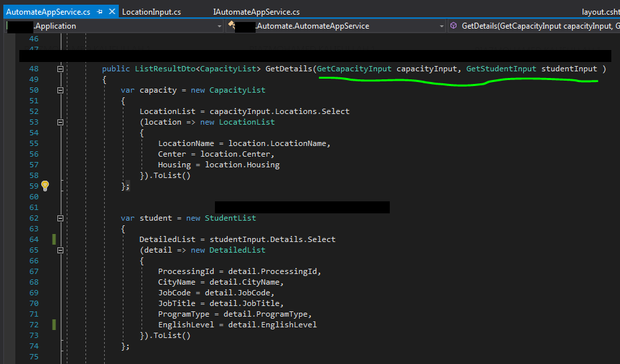Image resolution: width=620 pixels, height=364 pixels.
Task: Collapse the GetDetails method at line 48
Action: pyautogui.click(x=60, y=69)
